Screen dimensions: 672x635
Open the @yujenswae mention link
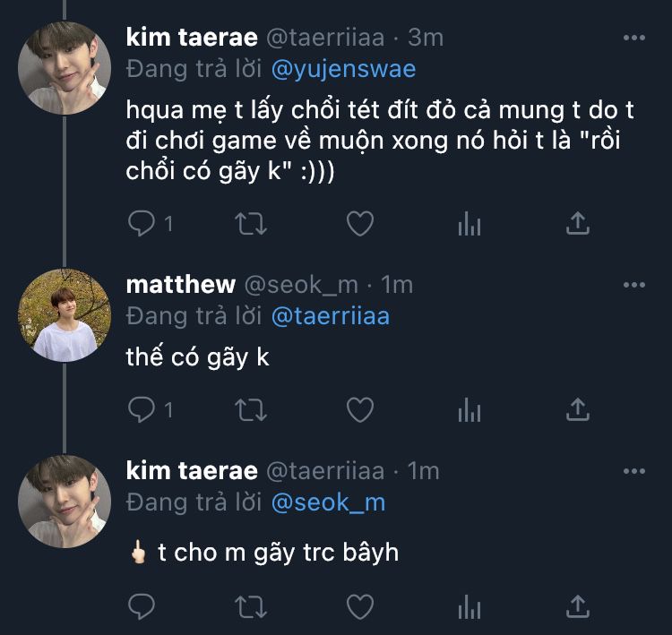pos(343,69)
